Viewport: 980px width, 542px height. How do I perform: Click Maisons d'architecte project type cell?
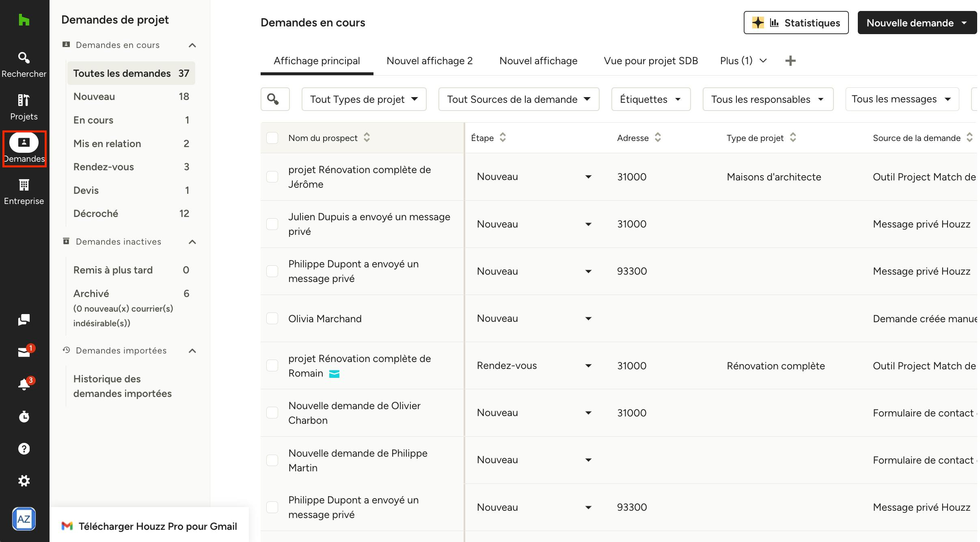pos(774,177)
